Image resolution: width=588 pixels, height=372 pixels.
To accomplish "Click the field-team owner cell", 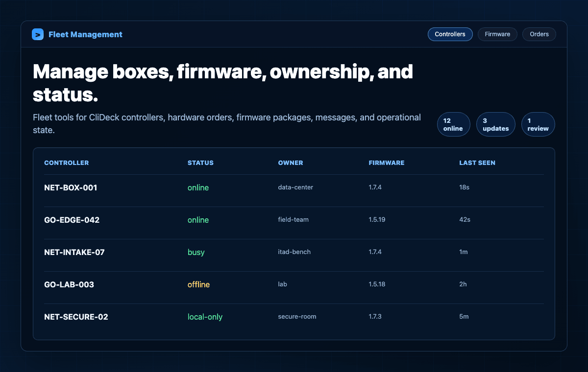I will pos(293,220).
